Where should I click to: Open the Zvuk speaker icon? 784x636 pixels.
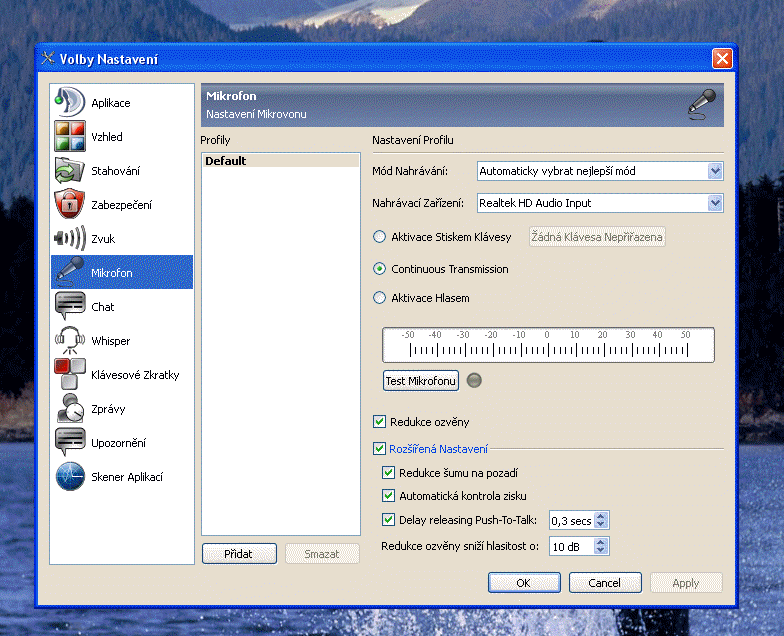70,239
